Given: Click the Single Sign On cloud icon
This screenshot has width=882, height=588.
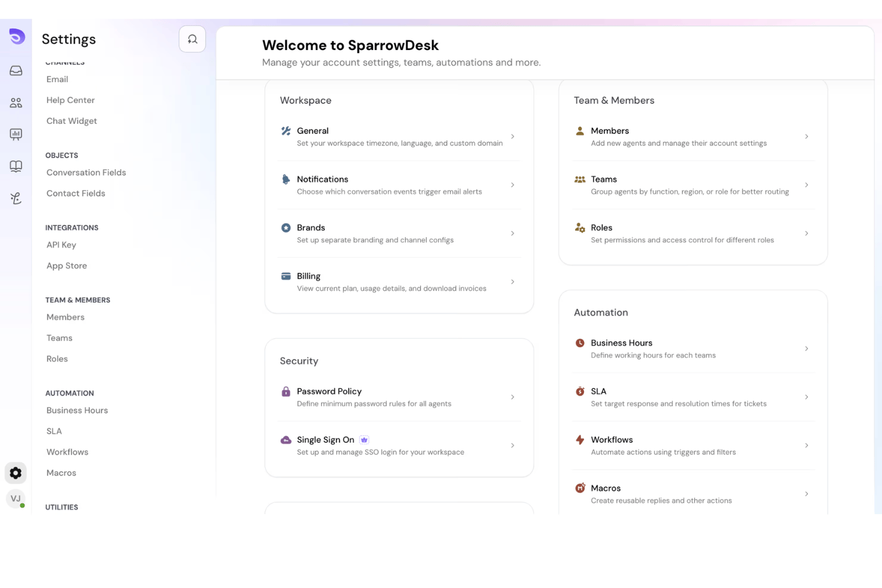Looking at the screenshot, I should (286, 440).
